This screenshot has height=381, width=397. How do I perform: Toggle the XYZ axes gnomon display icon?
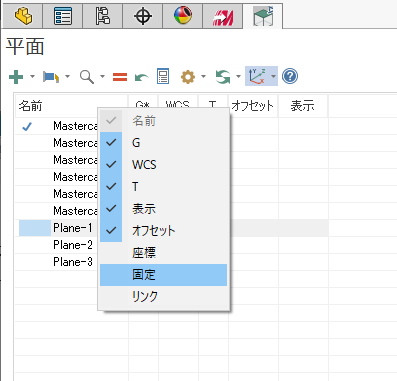pyautogui.click(x=257, y=76)
